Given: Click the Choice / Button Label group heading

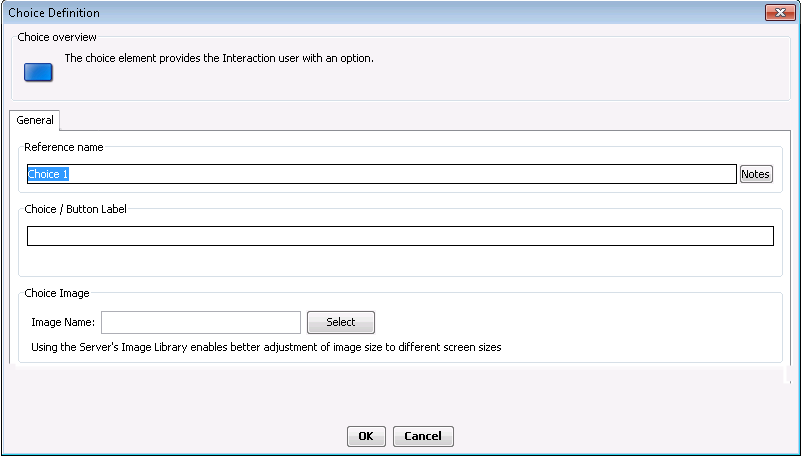Looking at the screenshot, I should pos(75,209).
